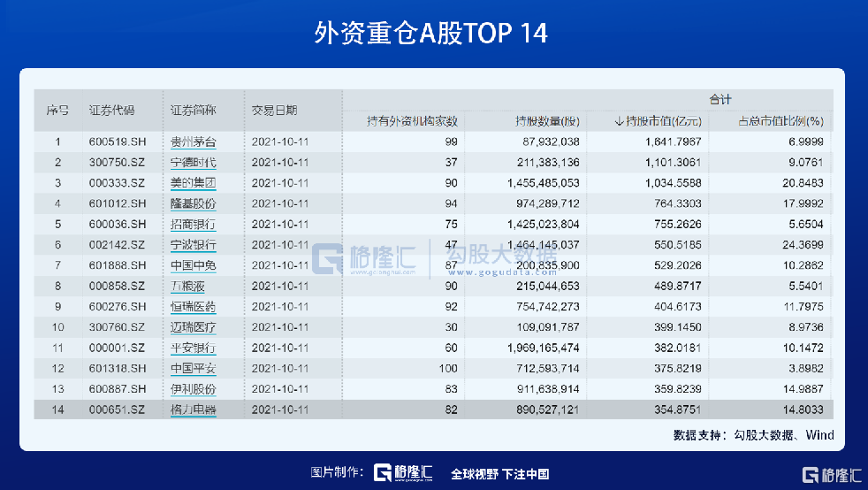Click the 持股数量(股) column header
Viewport: 868px width, 490px height.
[547, 121]
